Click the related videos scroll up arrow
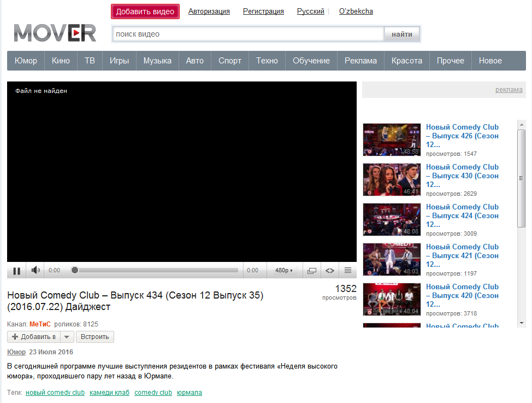532x403 pixels. [522, 125]
